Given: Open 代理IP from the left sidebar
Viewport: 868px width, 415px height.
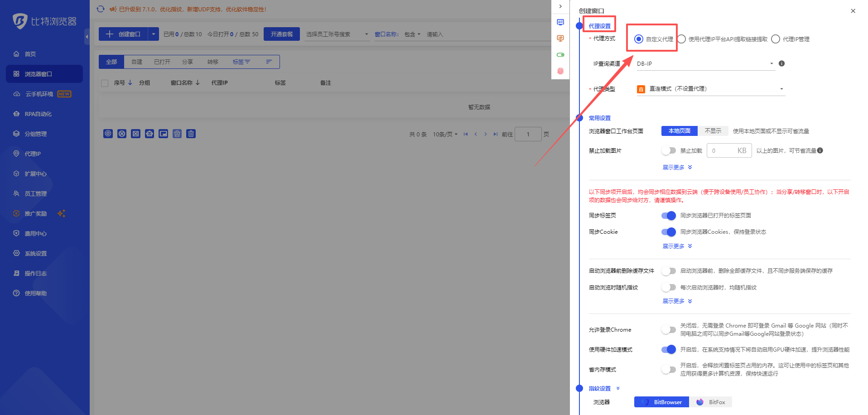Looking at the screenshot, I should point(33,154).
